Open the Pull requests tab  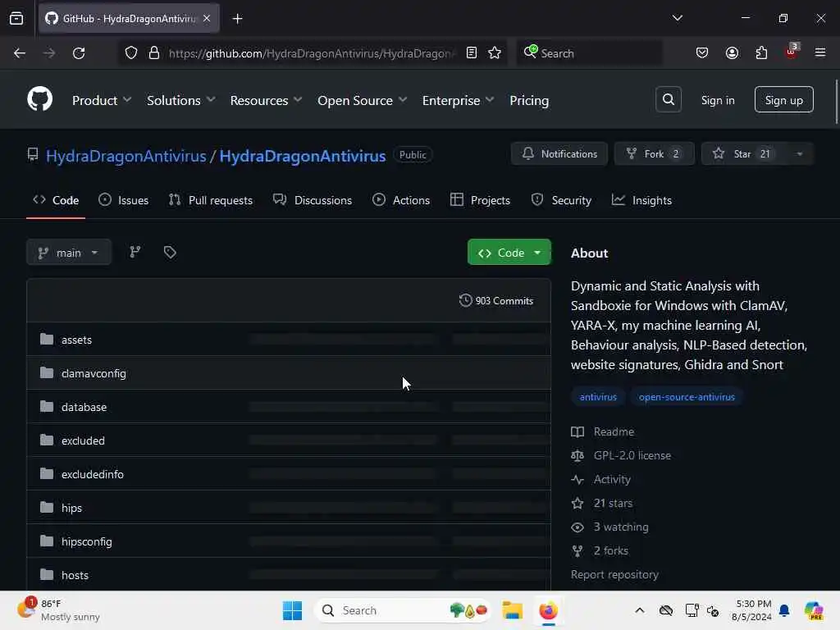211,200
